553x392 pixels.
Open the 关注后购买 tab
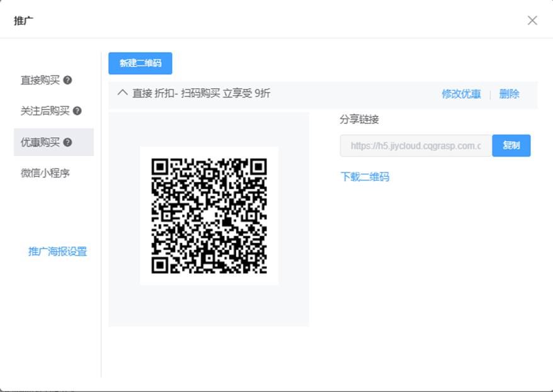pyautogui.click(x=45, y=111)
